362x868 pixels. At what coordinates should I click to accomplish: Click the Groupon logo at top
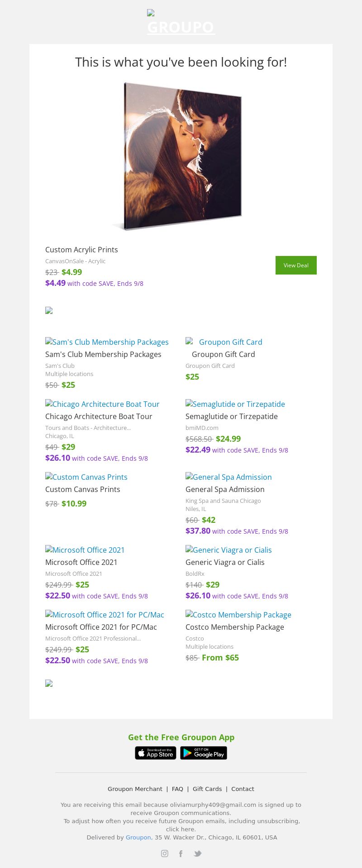click(x=181, y=23)
